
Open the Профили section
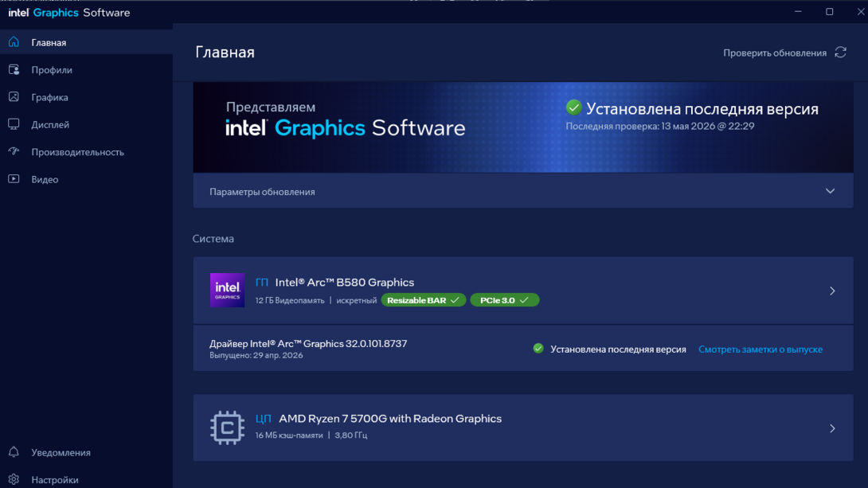pos(86,70)
